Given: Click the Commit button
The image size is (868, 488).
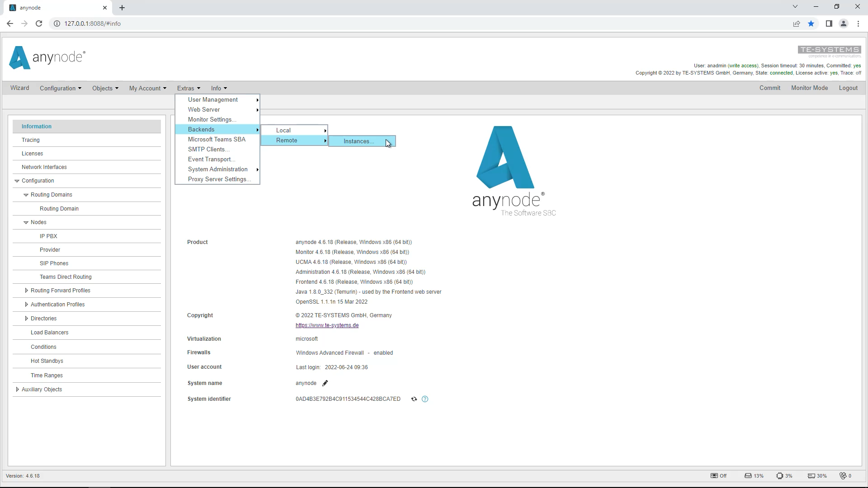Looking at the screenshot, I should click(770, 88).
